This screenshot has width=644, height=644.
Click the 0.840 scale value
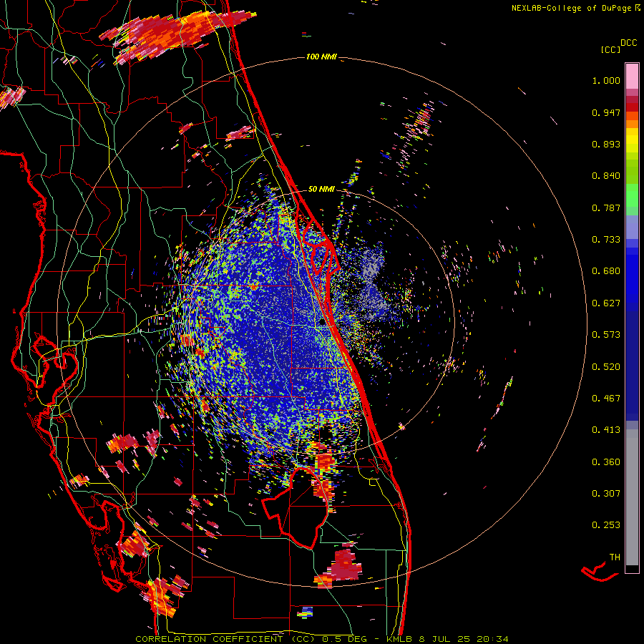coord(606,176)
